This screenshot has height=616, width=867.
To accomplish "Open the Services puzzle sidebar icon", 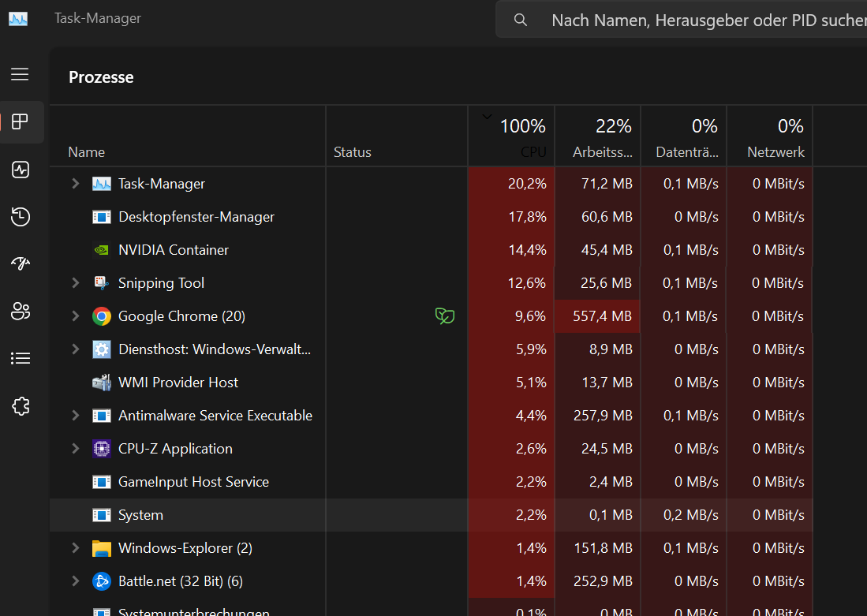I will (21, 406).
